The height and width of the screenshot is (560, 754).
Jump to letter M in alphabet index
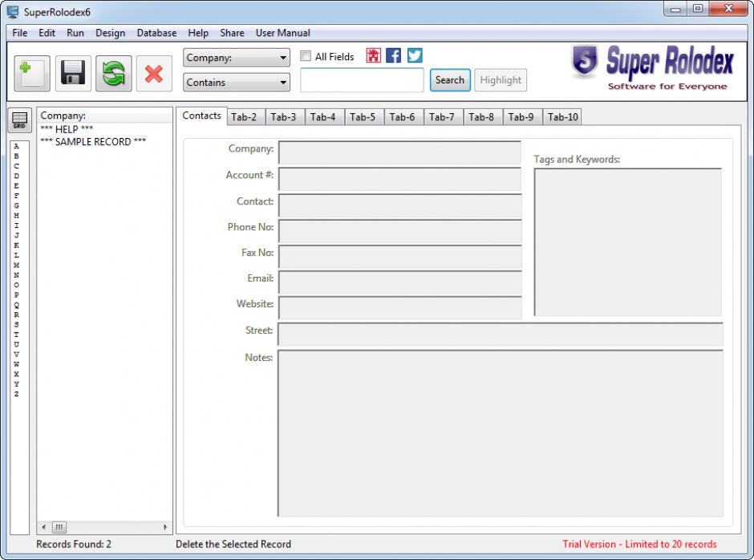pos(17,265)
